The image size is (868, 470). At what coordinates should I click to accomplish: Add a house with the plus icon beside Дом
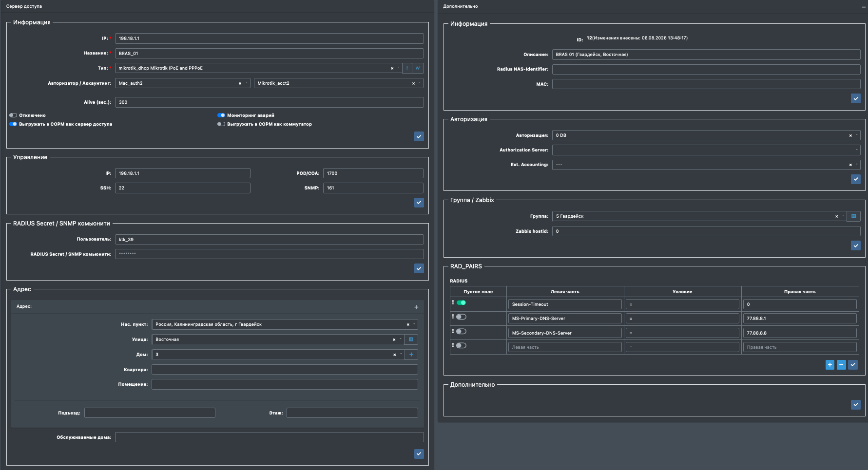pyautogui.click(x=411, y=355)
